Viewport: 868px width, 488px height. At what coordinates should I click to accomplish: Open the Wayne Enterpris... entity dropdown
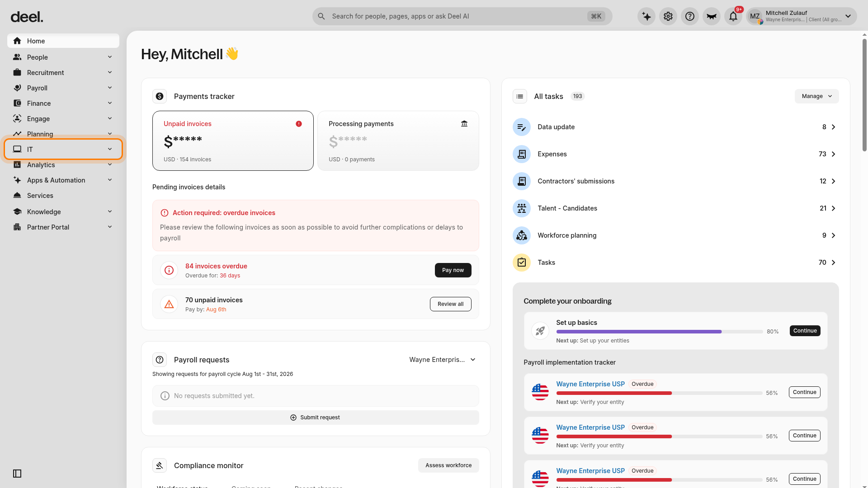tap(443, 360)
